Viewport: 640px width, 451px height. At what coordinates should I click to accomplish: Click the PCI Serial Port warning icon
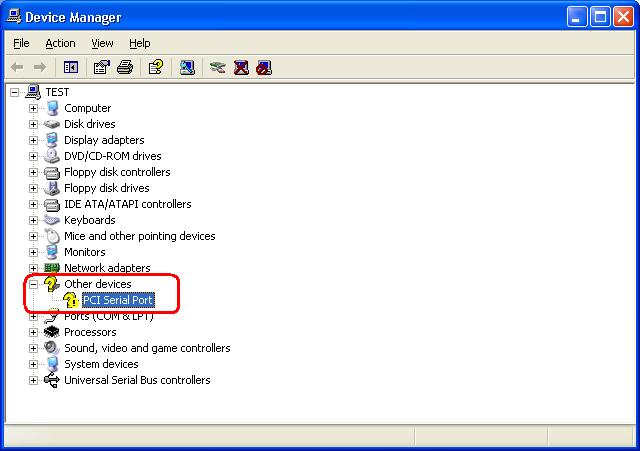coord(71,300)
